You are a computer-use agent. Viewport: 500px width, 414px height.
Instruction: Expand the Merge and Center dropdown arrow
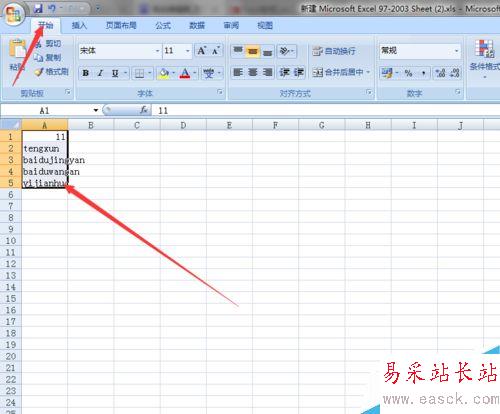click(x=368, y=72)
